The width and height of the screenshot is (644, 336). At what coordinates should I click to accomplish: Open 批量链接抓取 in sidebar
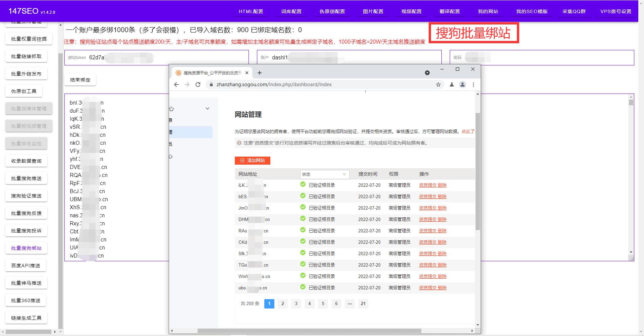(26, 56)
